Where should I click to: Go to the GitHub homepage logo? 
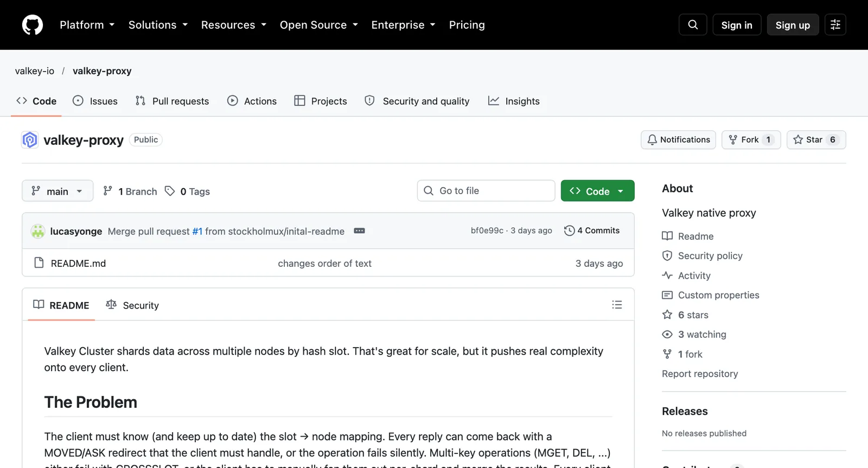coord(33,25)
